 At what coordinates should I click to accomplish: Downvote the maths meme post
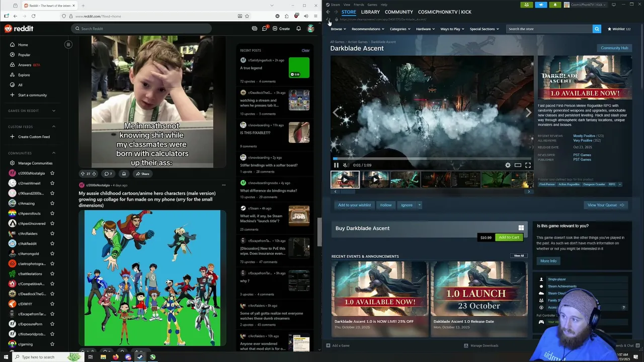click(x=94, y=173)
